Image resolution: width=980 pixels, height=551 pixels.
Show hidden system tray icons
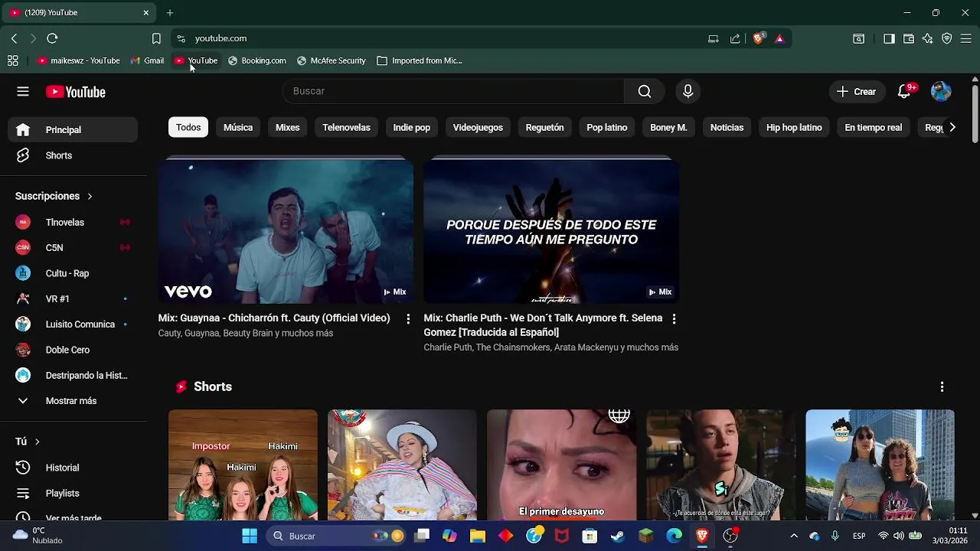(794, 536)
